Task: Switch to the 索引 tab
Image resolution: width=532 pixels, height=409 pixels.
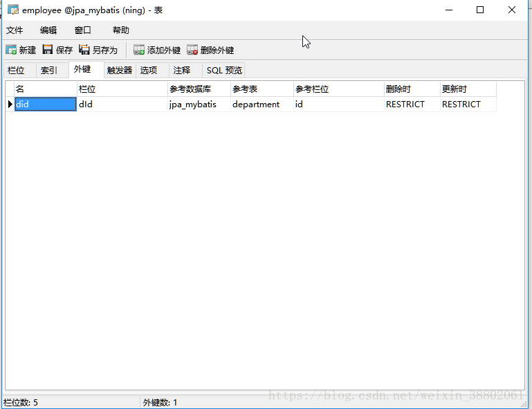Action: 53,71
